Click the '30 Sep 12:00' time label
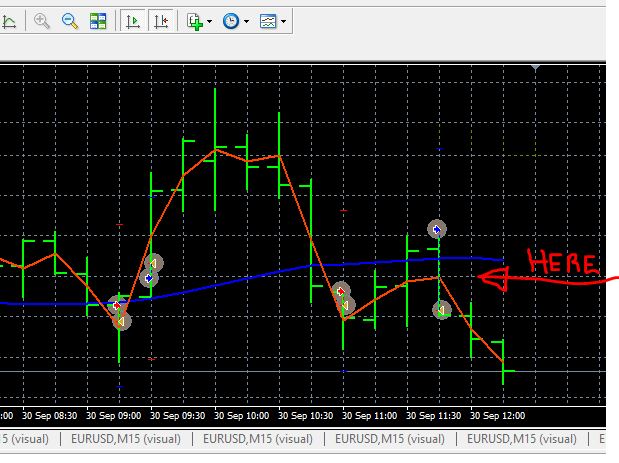Viewport: 619px width, 463px height. tap(497, 416)
